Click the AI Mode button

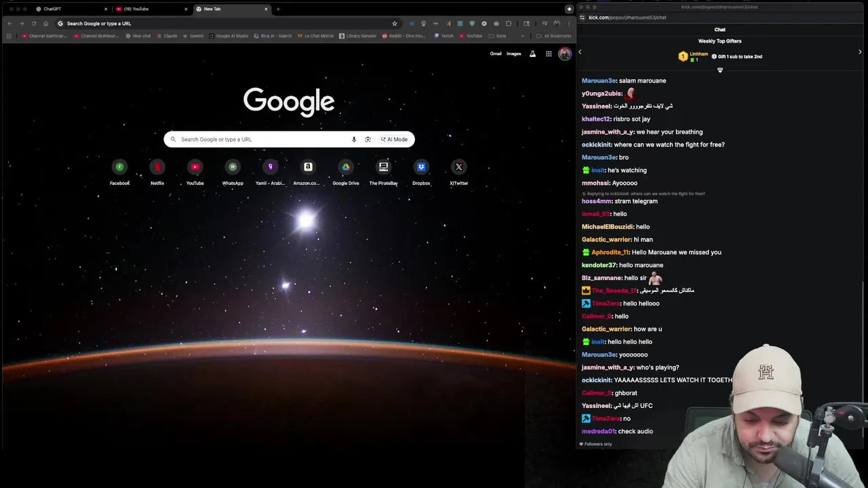pyautogui.click(x=394, y=140)
